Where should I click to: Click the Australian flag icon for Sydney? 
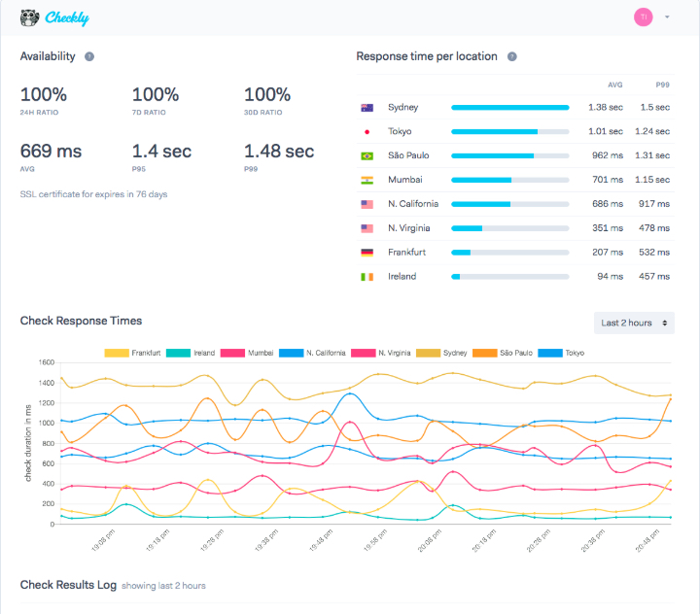point(367,108)
